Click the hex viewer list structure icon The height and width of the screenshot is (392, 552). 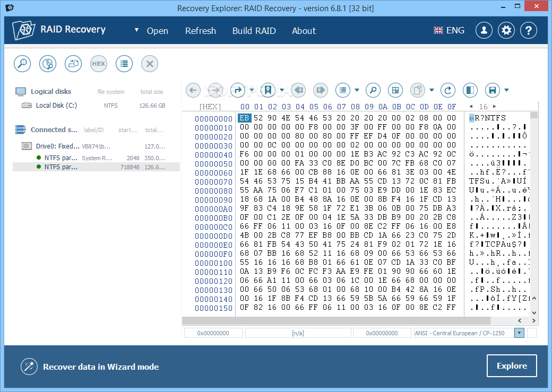click(343, 90)
